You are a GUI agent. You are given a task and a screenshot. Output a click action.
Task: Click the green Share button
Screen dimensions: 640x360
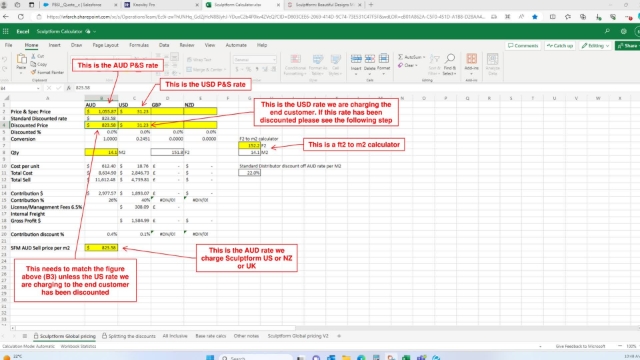628,46
